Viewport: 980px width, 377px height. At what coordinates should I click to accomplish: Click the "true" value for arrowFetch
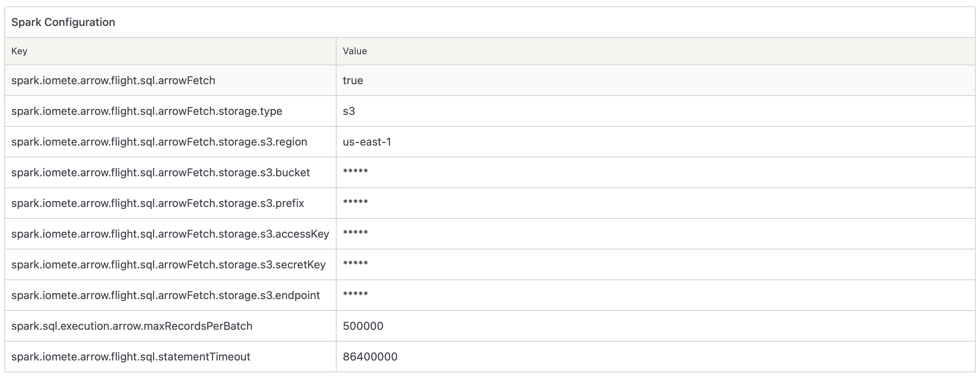353,81
